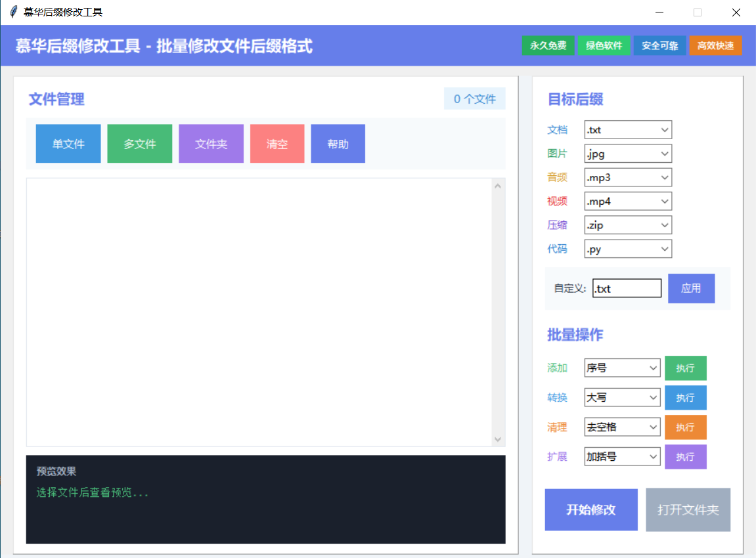
Task: Click the 批量操作 heading
Action: click(x=575, y=335)
